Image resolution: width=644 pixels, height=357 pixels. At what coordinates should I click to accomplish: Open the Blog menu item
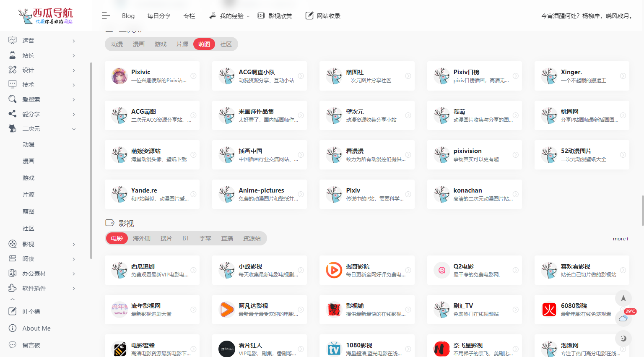[x=128, y=16]
